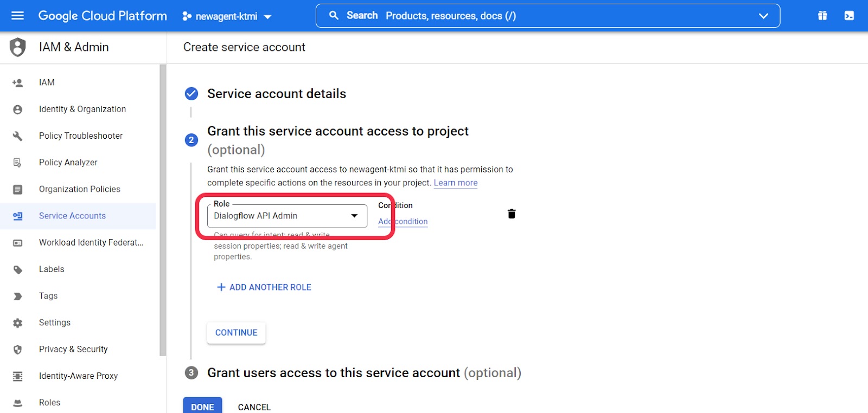Open Privacy & Security page

(73, 349)
